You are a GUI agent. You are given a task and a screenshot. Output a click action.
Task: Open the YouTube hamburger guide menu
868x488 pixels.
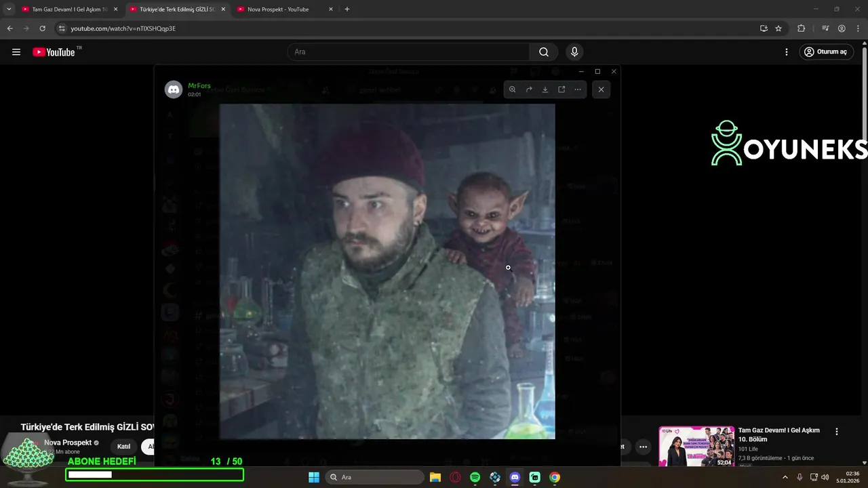pyautogui.click(x=16, y=52)
